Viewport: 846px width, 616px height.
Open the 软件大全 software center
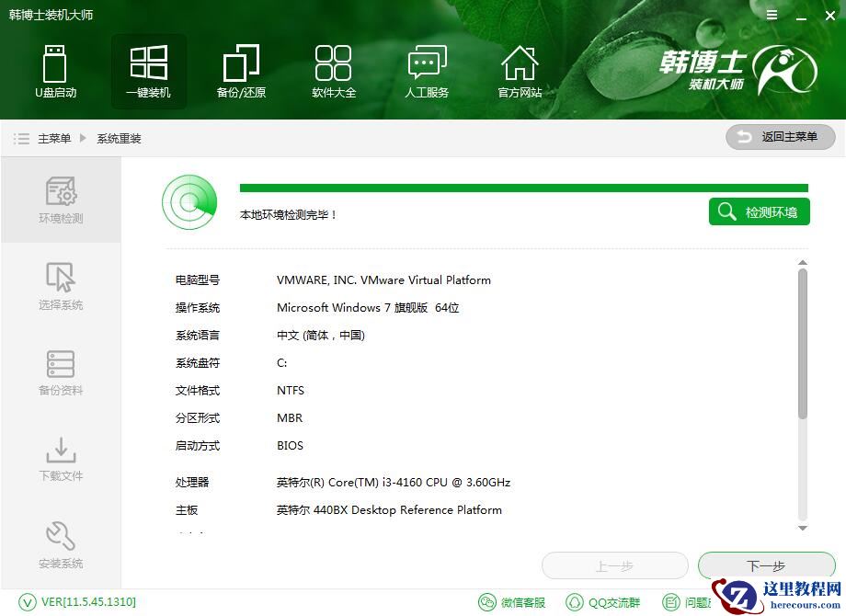pyautogui.click(x=334, y=71)
